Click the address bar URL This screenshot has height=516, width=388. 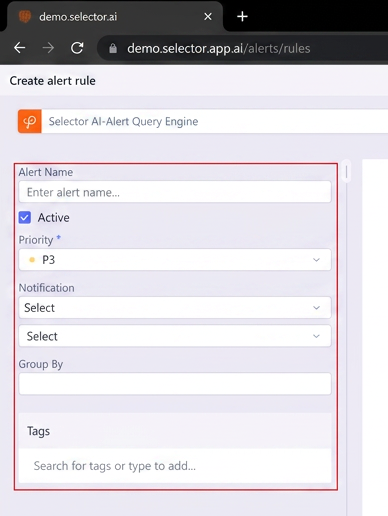pyautogui.click(x=218, y=48)
